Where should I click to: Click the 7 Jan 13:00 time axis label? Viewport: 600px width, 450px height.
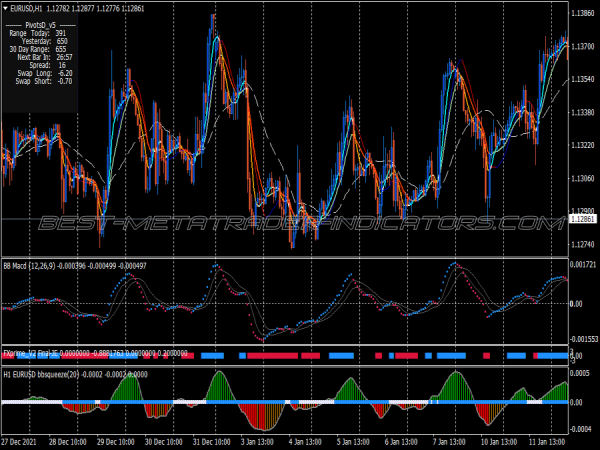point(450,441)
